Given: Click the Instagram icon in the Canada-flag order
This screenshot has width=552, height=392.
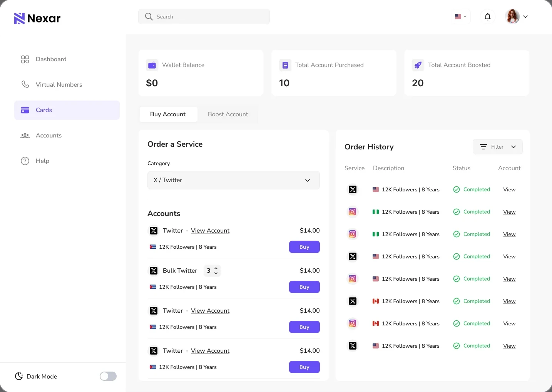Looking at the screenshot, I should (353, 323).
